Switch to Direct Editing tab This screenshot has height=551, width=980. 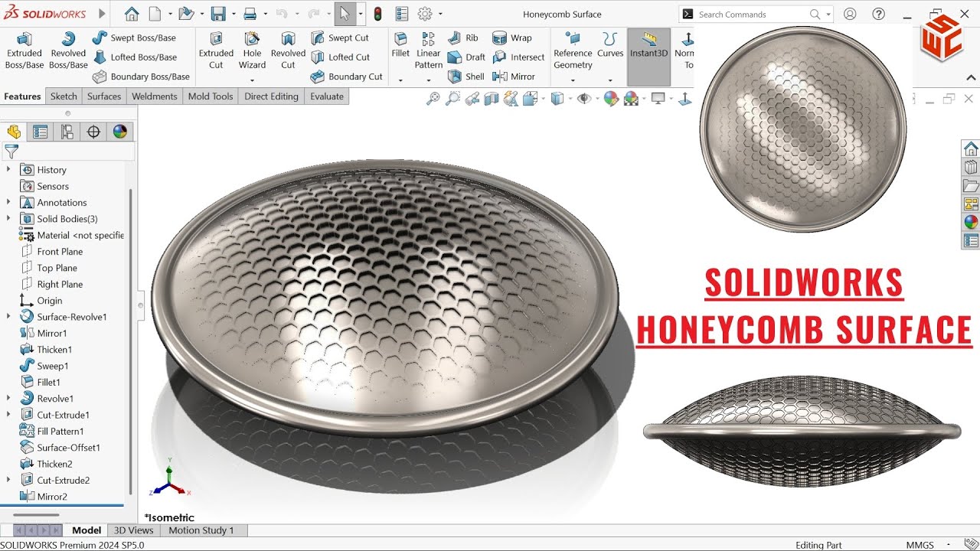click(271, 96)
